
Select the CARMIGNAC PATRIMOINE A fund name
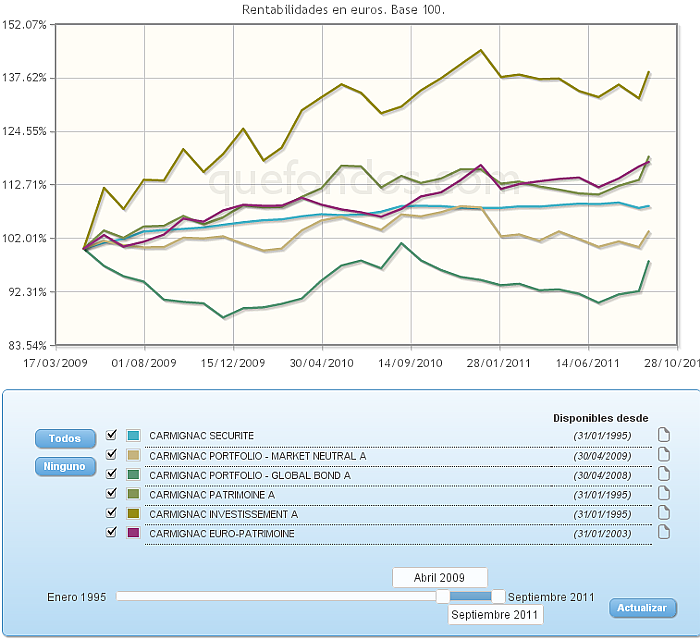[212, 495]
